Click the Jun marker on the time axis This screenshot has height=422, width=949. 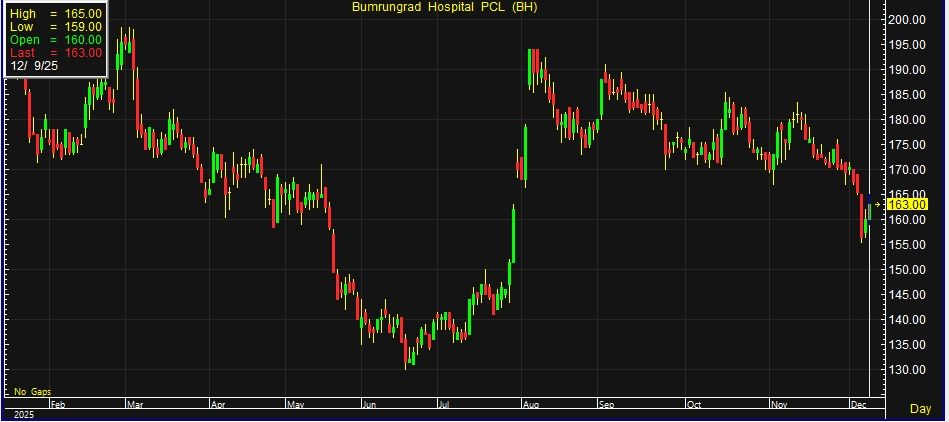click(367, 404)
